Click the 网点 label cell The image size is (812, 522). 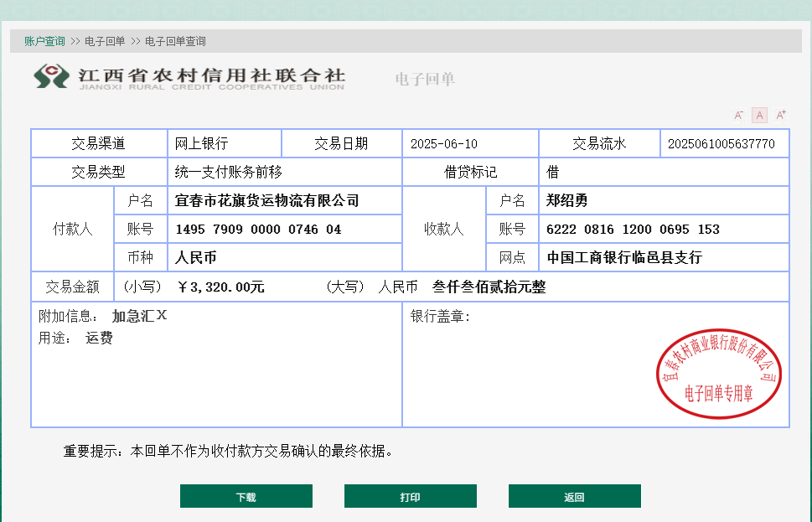point(512,257)
